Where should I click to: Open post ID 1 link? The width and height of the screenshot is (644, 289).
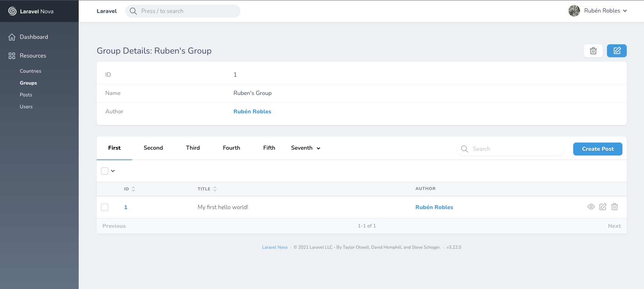[x=126, y=207]
